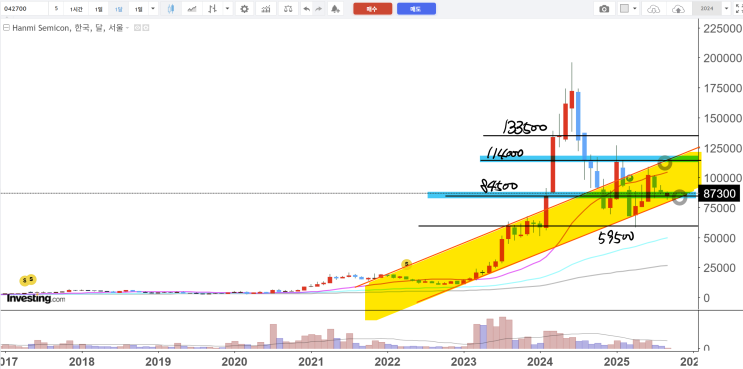Viewport: 743px width, 369px height.
Task: Click the 87300 current price label
Action: (x=719, y=194)
